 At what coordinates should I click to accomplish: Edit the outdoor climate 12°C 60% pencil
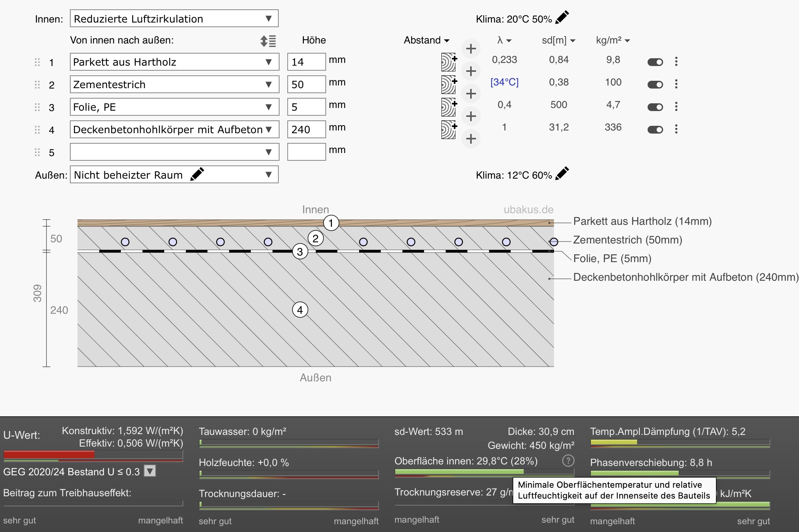tap(562, 174)
